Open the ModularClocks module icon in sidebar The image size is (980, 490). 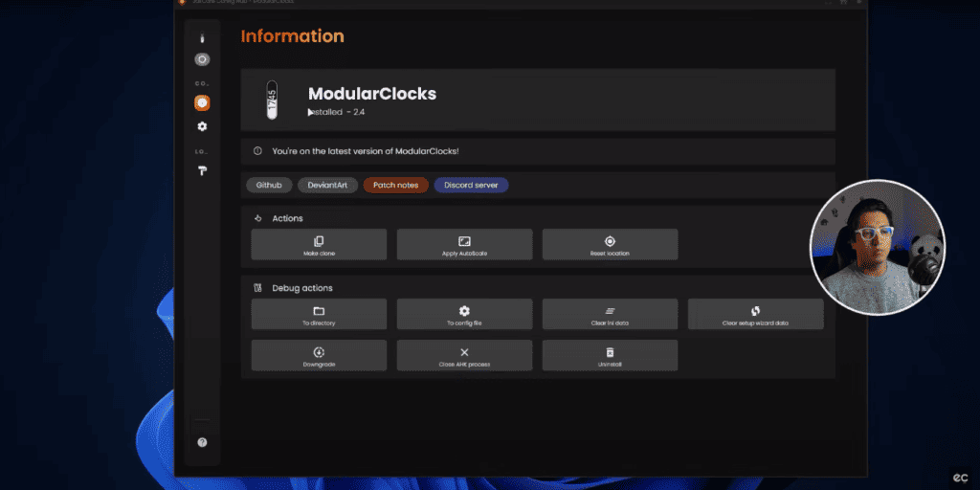pyautogui.click(x=201, y=38)
